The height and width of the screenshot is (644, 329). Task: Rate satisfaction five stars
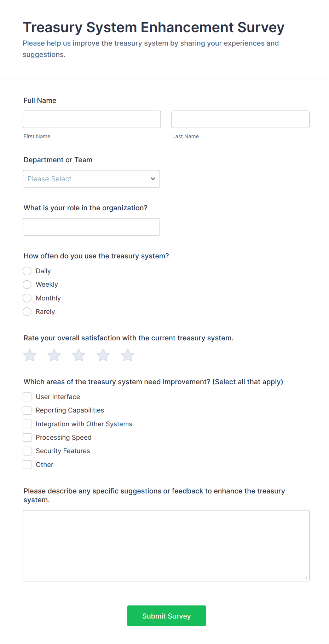(128, 355)
